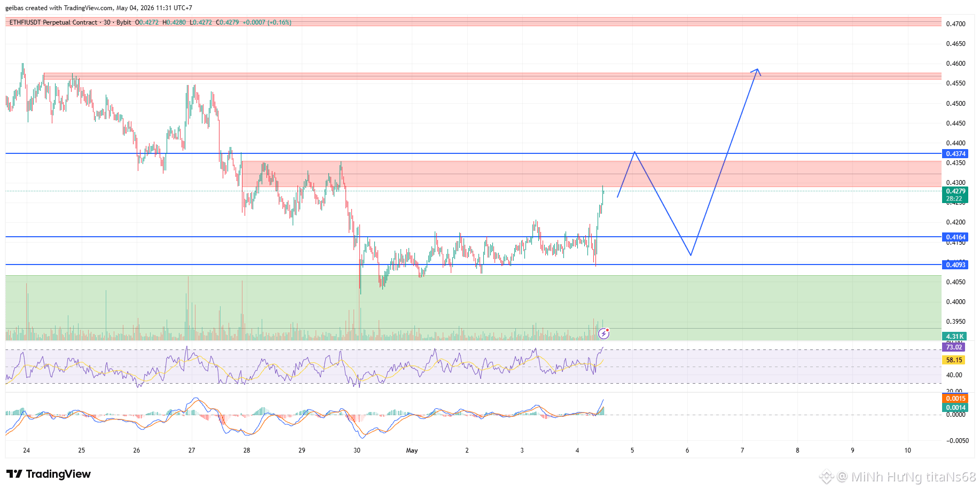
Task: Click the May label on the time axis
Action: [412, 450]
